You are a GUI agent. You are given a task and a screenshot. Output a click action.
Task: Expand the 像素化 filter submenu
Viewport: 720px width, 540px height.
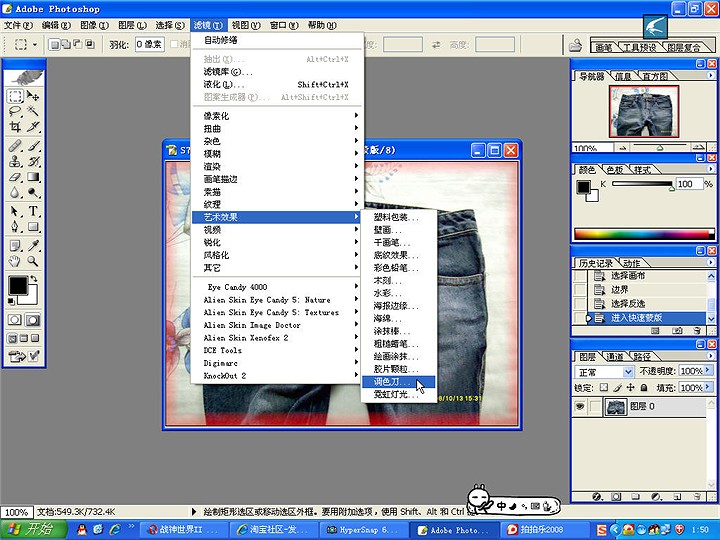click(277, 116)
